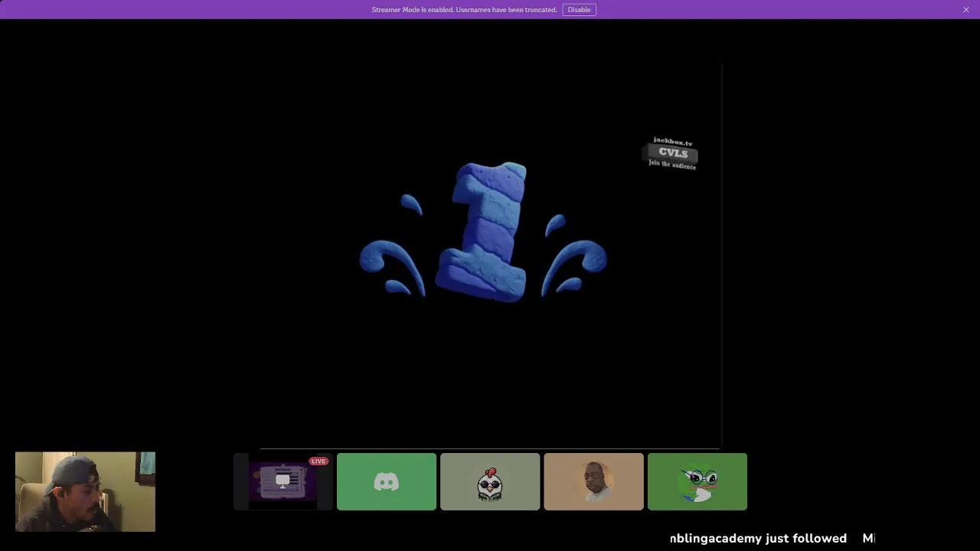Click the webcam overlay feed

(85, 491)
